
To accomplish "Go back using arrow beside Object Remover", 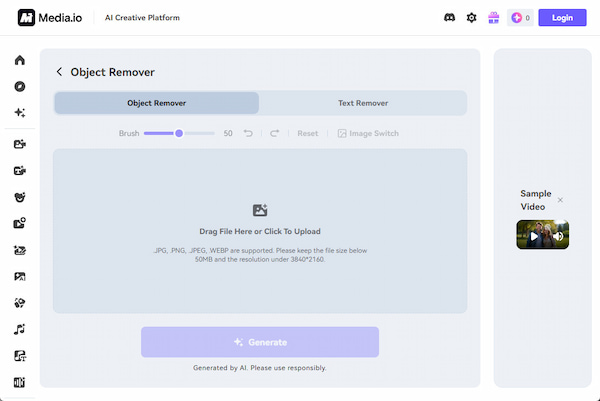I will (60, 72).
